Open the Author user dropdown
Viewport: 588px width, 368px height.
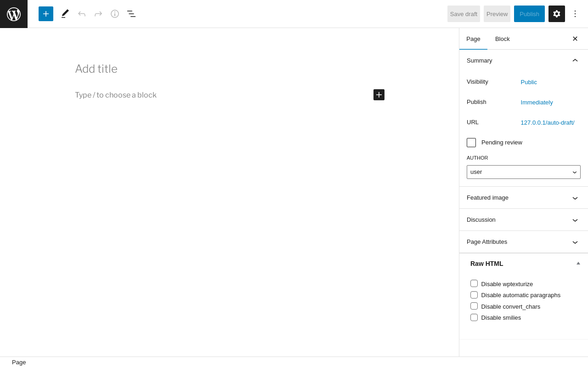(x=524, y=172)
